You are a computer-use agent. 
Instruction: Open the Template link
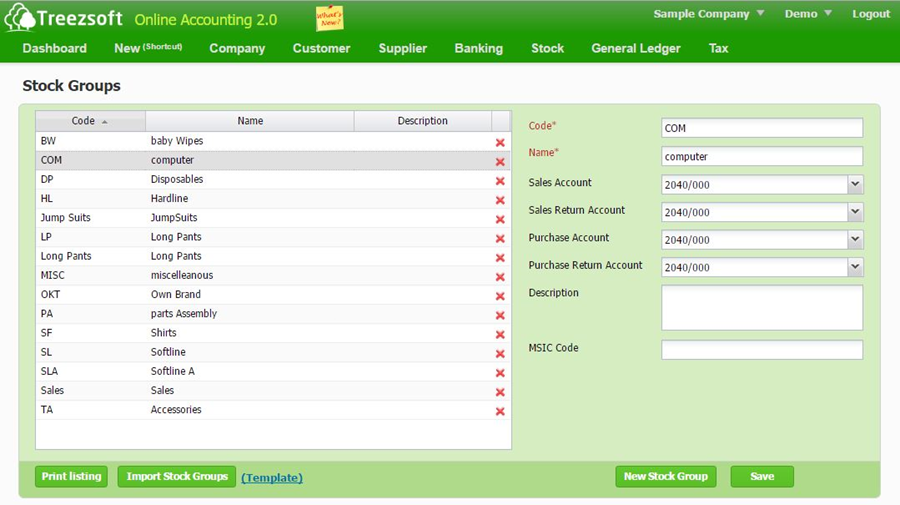click(272, 478)
